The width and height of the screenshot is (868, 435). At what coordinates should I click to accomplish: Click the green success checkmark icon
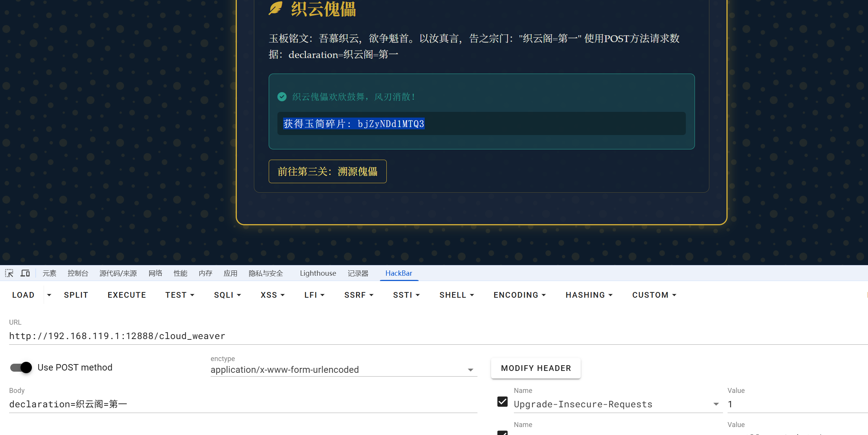click(282, 97)
